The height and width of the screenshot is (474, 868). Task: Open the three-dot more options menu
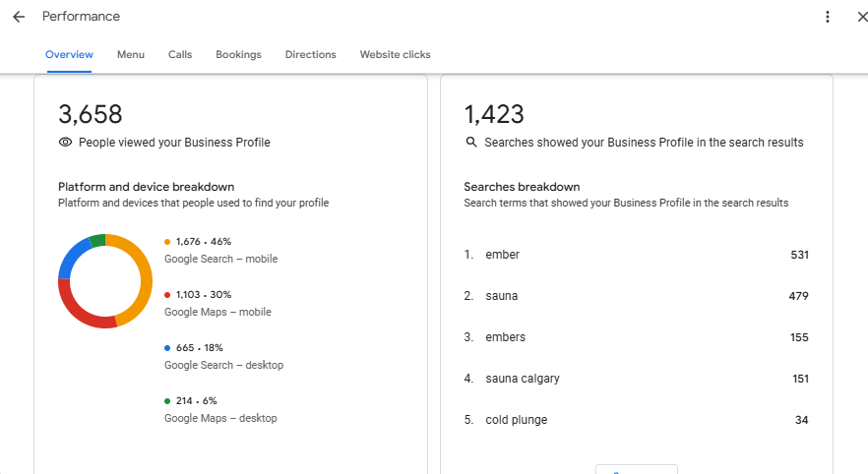(828, 17)
